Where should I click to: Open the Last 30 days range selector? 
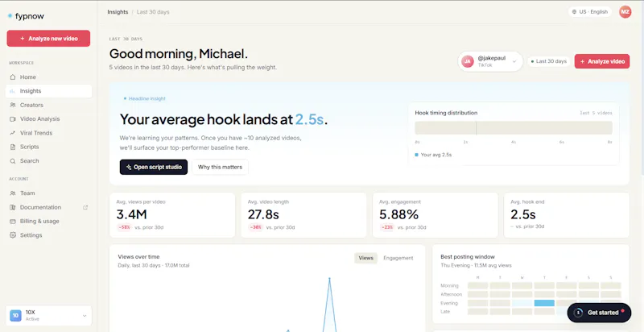[549, 61]
